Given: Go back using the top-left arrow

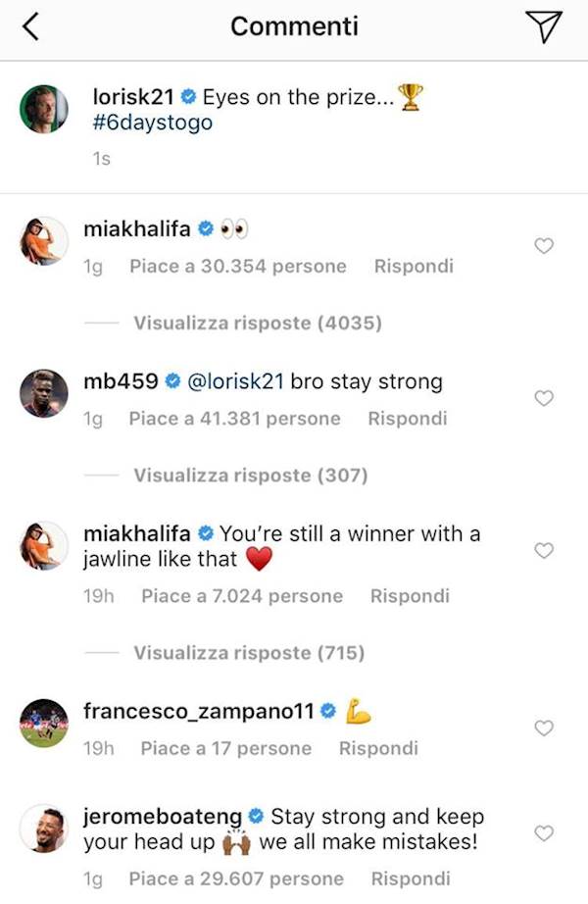Looking at the screenshot, I should click(x=29, y=26).
